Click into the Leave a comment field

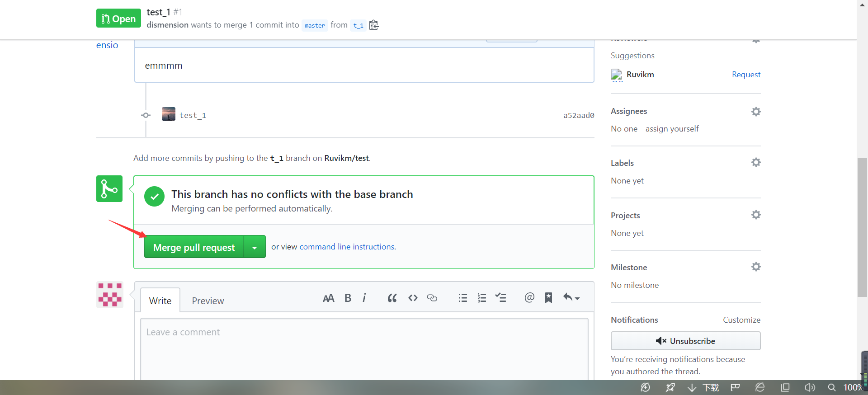(x=364, y=349)
